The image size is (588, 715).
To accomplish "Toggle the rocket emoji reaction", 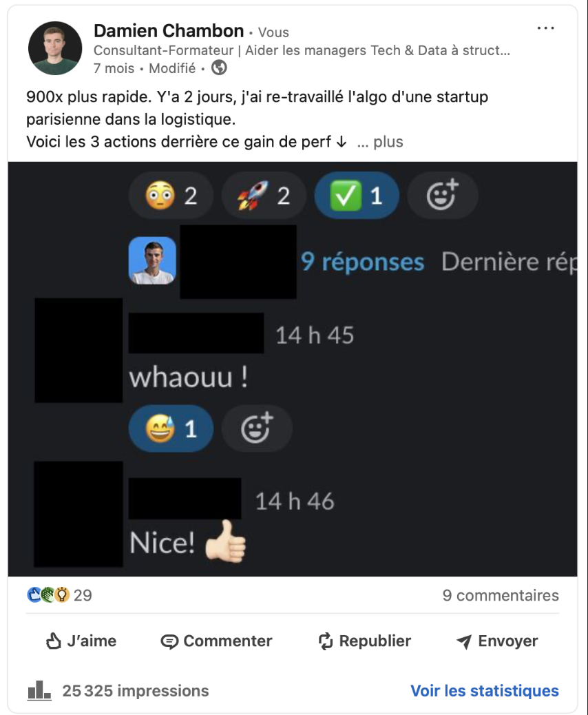I will pyautogui.click(x=264, y=196).
